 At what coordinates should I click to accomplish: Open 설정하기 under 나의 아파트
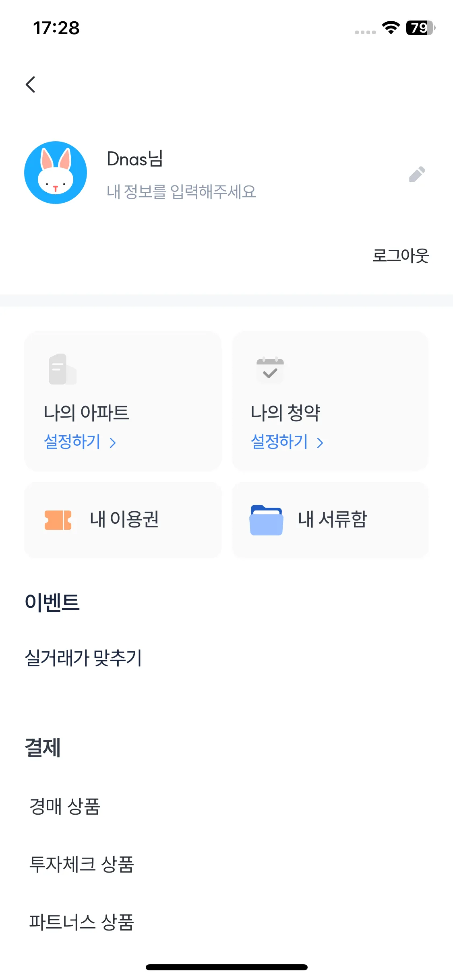[72, 442]
